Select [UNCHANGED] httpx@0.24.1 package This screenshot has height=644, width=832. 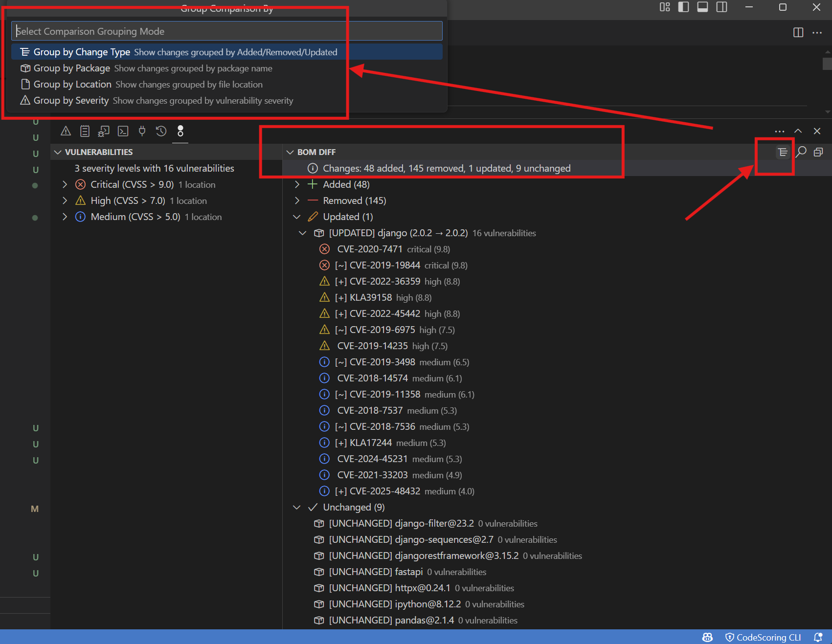557,588
